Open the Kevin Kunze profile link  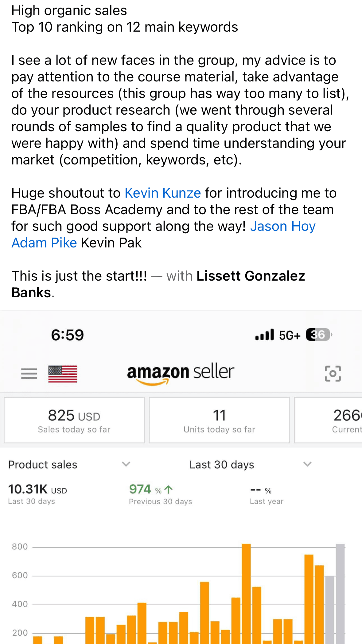point(163,193)
